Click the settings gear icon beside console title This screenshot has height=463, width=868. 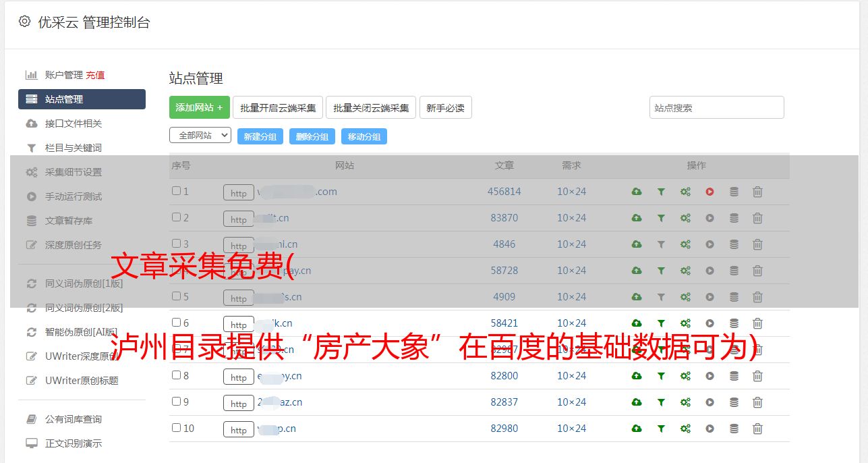[x=25, y=22]
